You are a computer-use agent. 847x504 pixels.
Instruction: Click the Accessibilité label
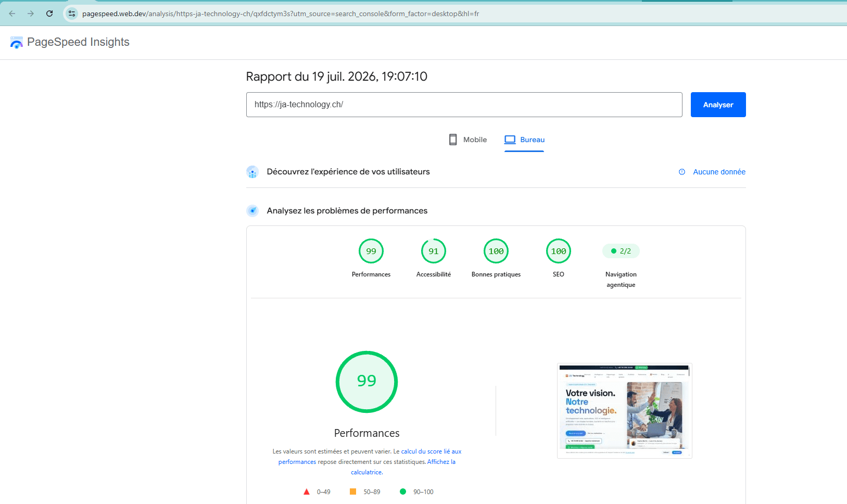click(434, 274)
